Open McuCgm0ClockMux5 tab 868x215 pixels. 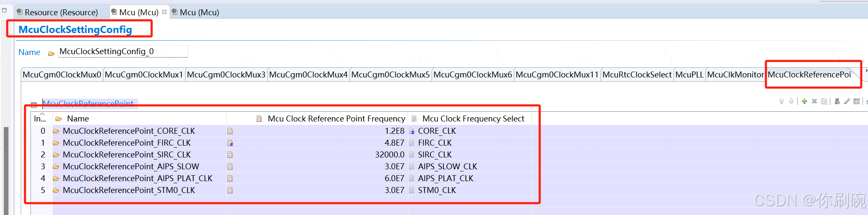coord(391,75)
